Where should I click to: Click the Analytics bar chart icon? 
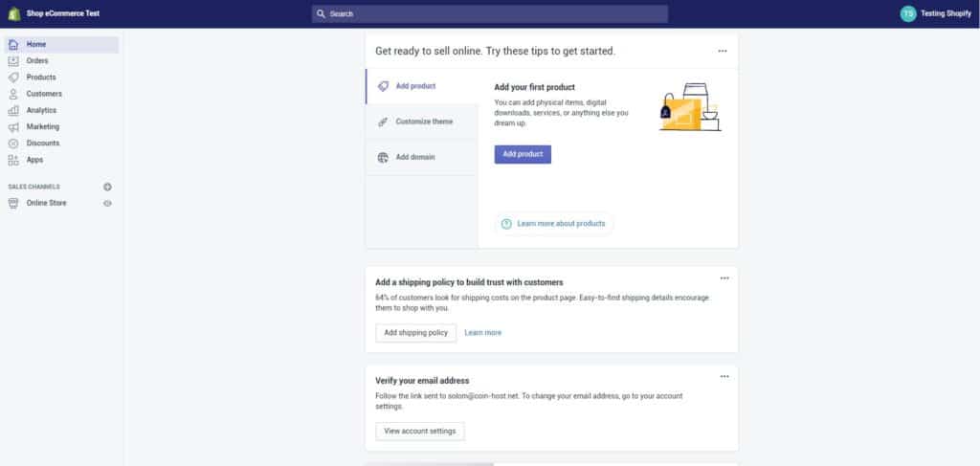pyautogui.click(x=13, y=111)
